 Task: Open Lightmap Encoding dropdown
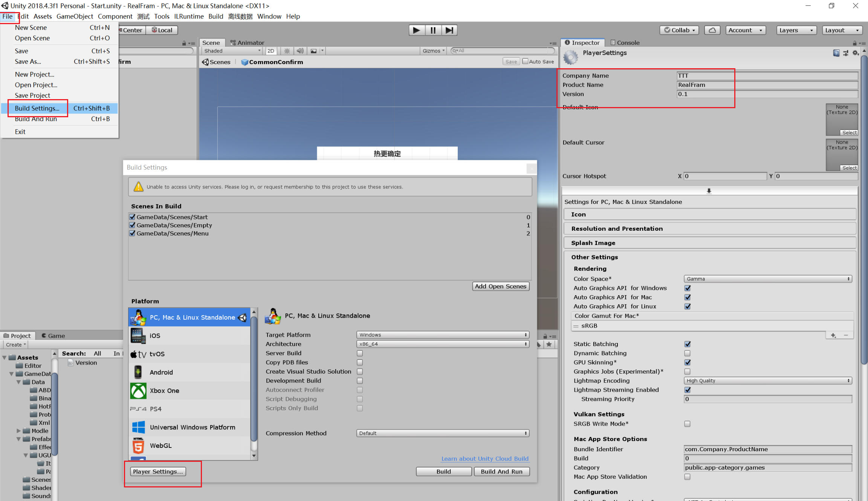(768, 381)
